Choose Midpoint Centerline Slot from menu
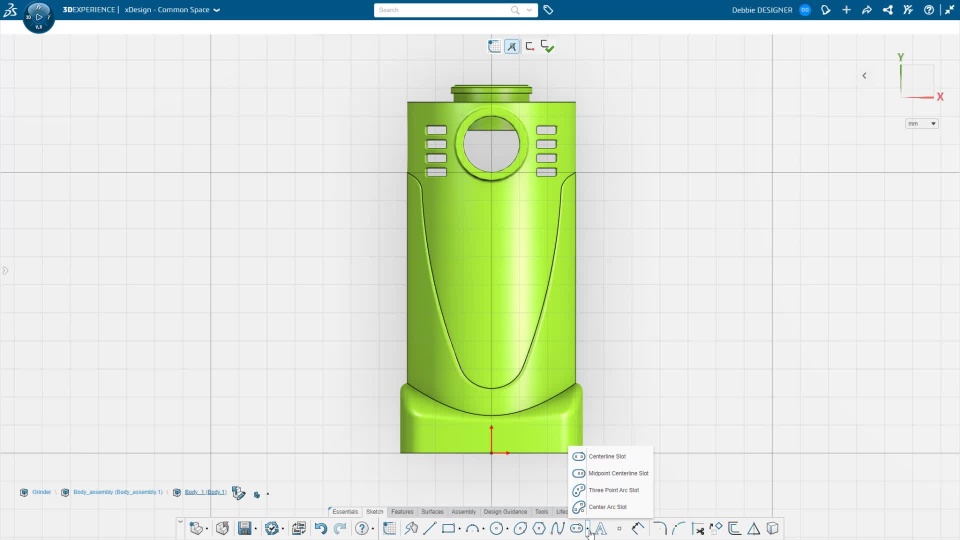The height and width of the screenshot is (540, 960). (x=618, y=473)
